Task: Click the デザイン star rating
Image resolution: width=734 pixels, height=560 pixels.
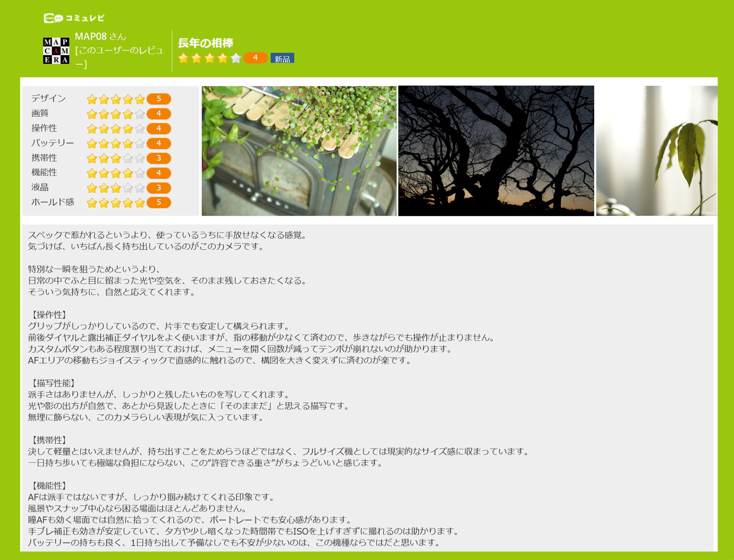Action: 116,99
